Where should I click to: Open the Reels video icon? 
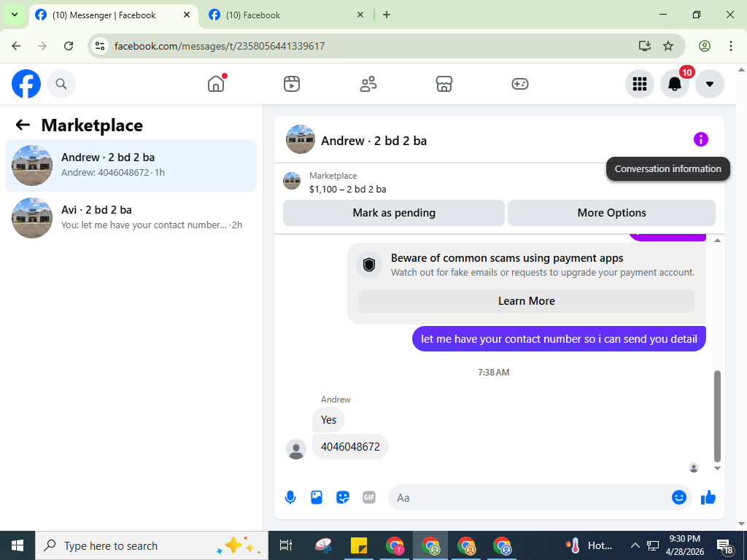coord(292,84)
